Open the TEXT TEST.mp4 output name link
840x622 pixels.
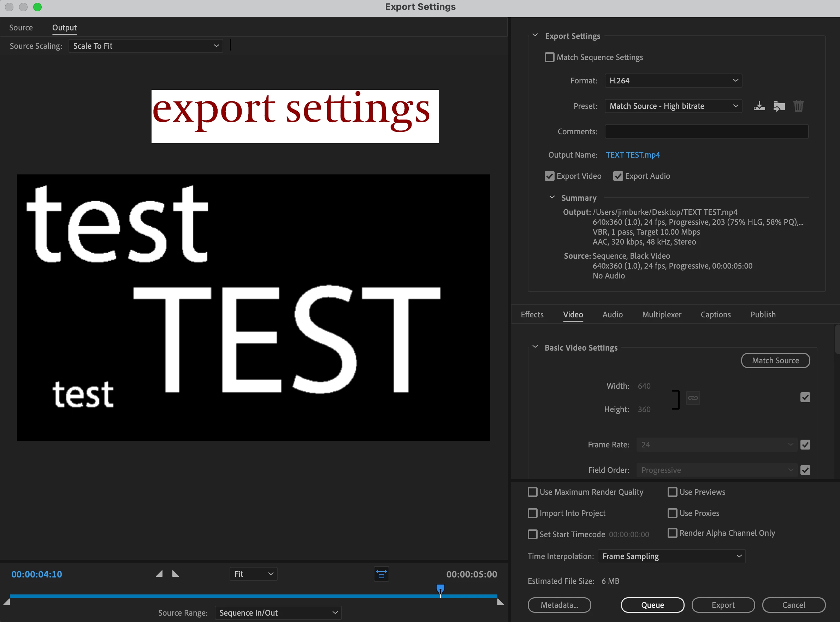pos(632,155)
